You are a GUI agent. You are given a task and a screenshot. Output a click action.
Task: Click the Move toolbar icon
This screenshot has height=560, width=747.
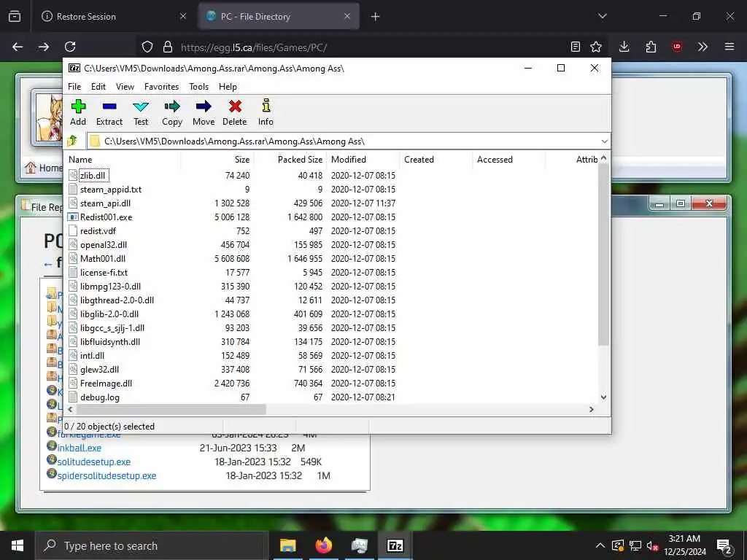pos(204,106)
